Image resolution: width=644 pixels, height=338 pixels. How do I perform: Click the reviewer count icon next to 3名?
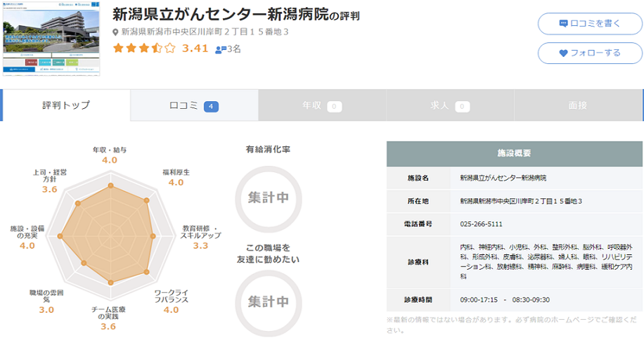coord(221,49)
